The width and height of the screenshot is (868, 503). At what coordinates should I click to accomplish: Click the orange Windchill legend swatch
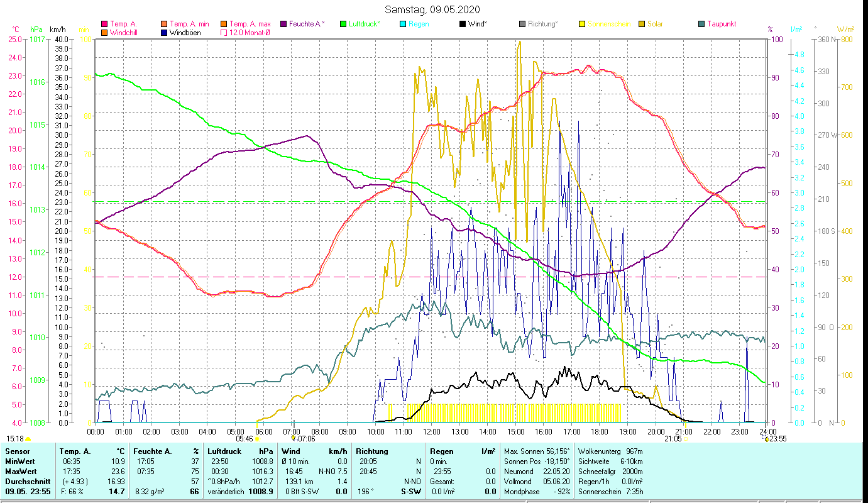click(104, 33)
